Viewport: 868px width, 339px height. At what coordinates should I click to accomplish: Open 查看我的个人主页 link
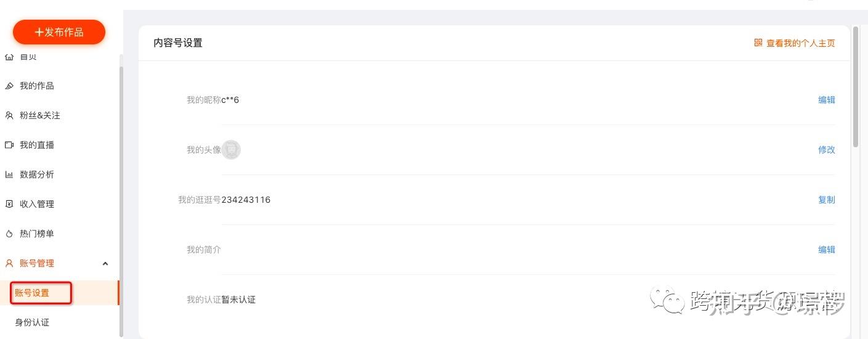pyautogui.click(x=800, y=44)
